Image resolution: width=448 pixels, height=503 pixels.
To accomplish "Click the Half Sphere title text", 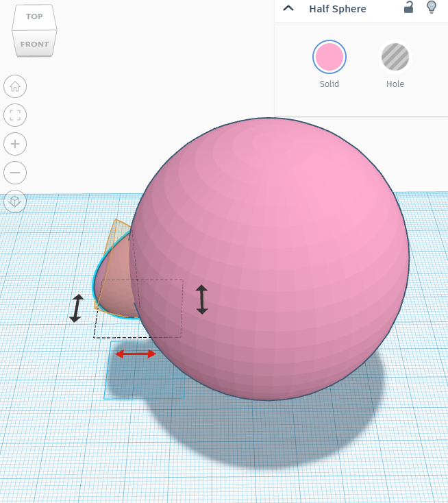I will coord(338,9).
